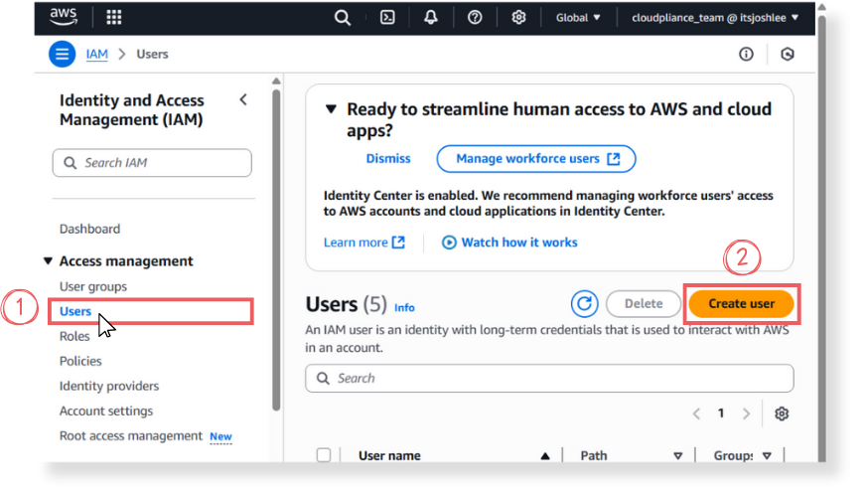This screenshot has height=494, width=868.
Task: Open Account settings in the sidebar
Action: [x=106, y=411]
